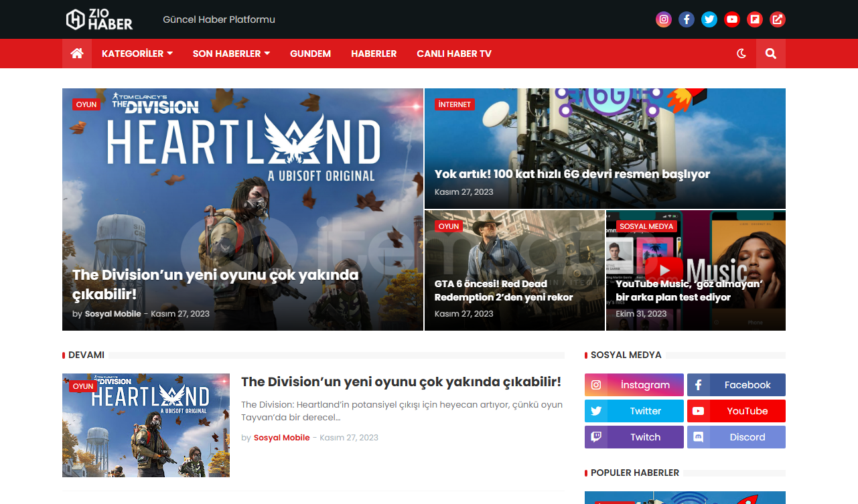Click the SOSYAL MEDYA sidebar heading

tap(626, 355)
